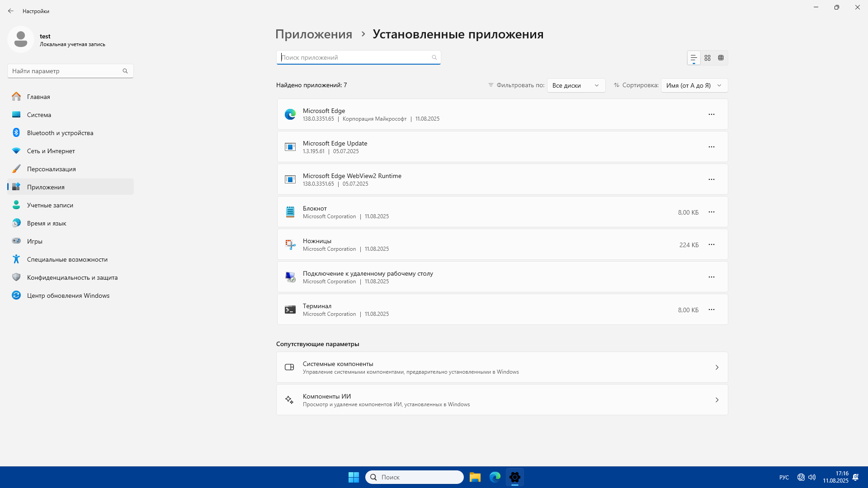This screenshot has height=488, width=868.
Task: Click the Терминал size 8,00 КБ
Action: [688, 310]
